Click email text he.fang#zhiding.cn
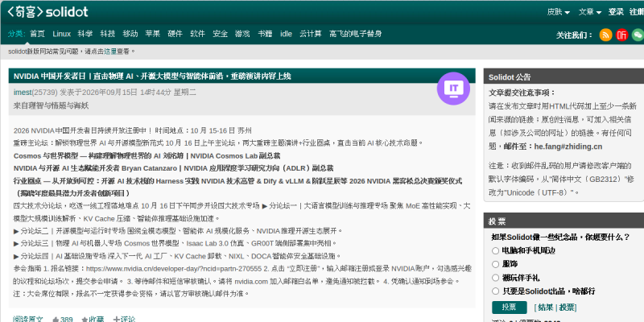The image size is (644, 322). (x=568, y=147)
